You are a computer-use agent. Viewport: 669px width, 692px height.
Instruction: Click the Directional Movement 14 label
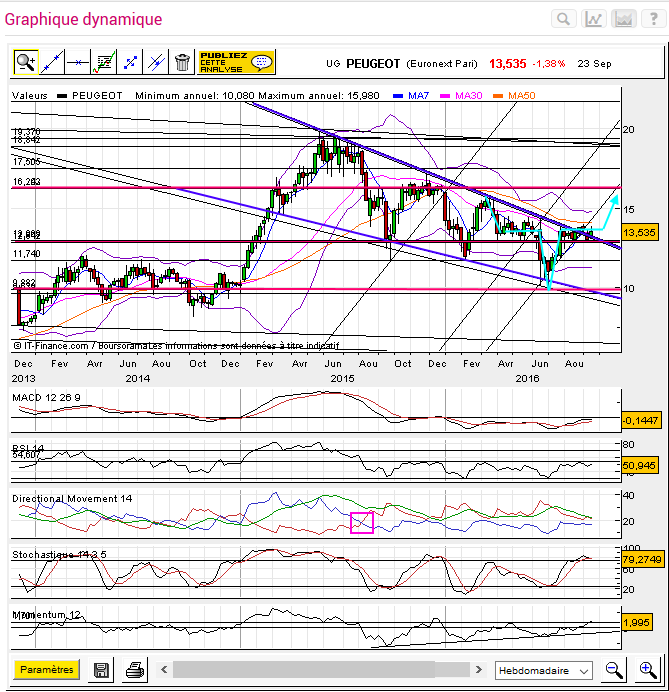coord(72,499)
